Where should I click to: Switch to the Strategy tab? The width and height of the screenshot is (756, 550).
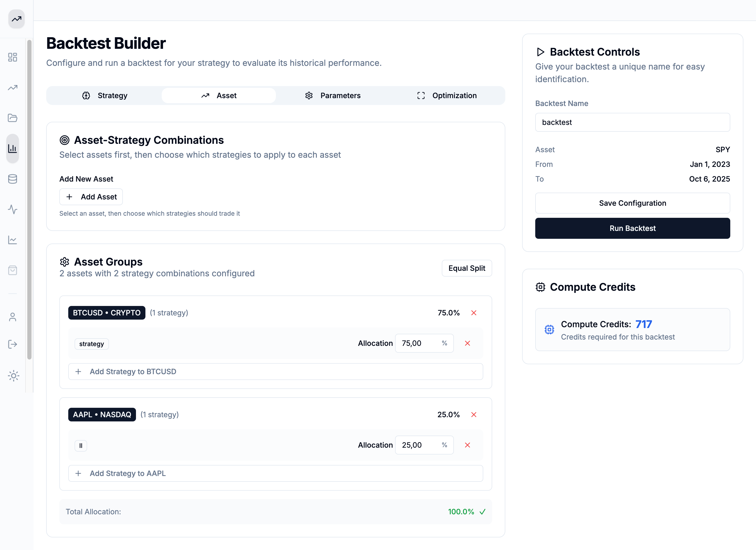tap(105, 96)
